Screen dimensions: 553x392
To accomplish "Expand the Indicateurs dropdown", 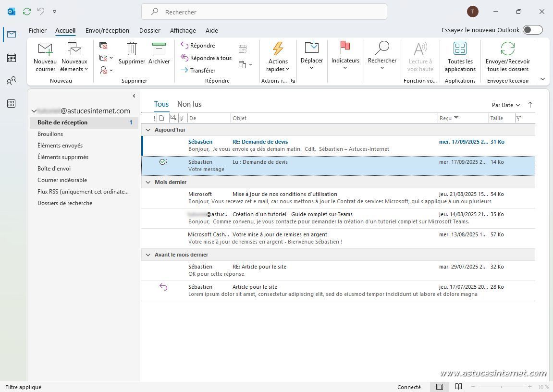I will [x=345, y=68].
